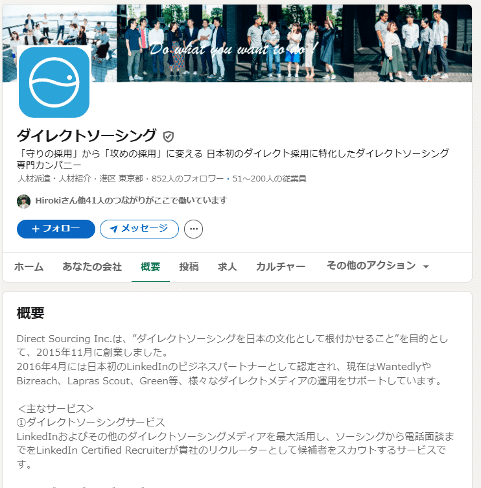The image size is (481, 488).
Task: Open the 求人 tab
Action: click(x=227, y=267)
